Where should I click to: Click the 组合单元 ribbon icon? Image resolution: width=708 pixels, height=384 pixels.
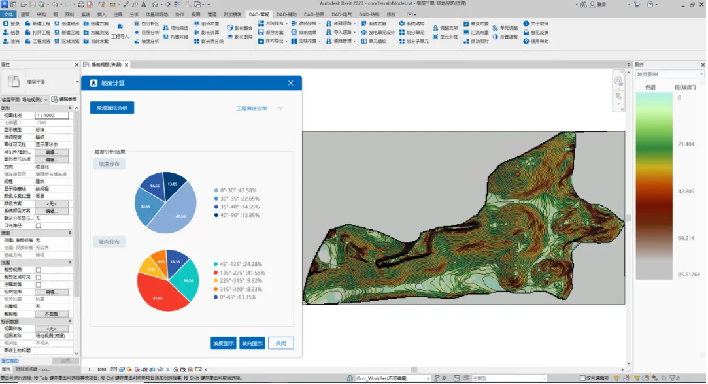(402, 33)
